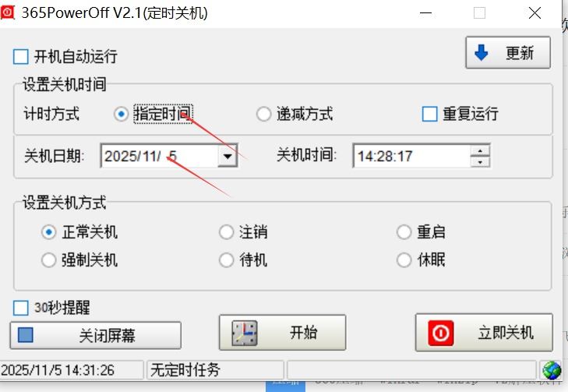The image size is (568, 392).
Task: Increase 关机时间 with the up spinner arrow
Action: [480, 150]
